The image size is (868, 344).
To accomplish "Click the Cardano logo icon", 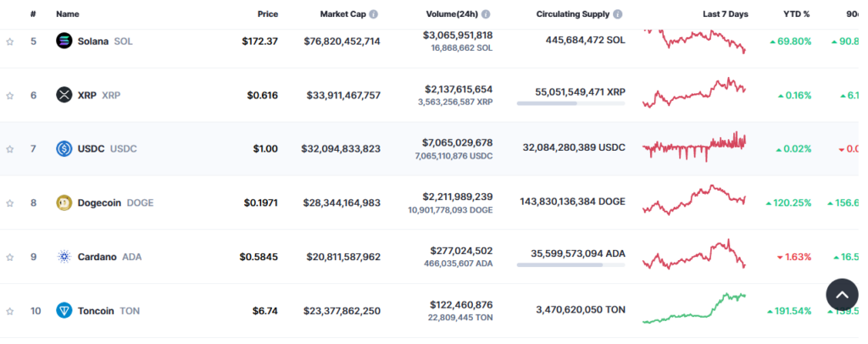I will pyautogui.click(x=64, y=257).
